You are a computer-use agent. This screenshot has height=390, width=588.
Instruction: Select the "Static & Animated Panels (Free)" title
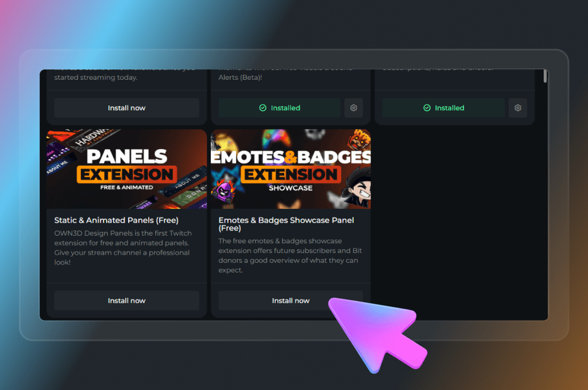(116, 220)
